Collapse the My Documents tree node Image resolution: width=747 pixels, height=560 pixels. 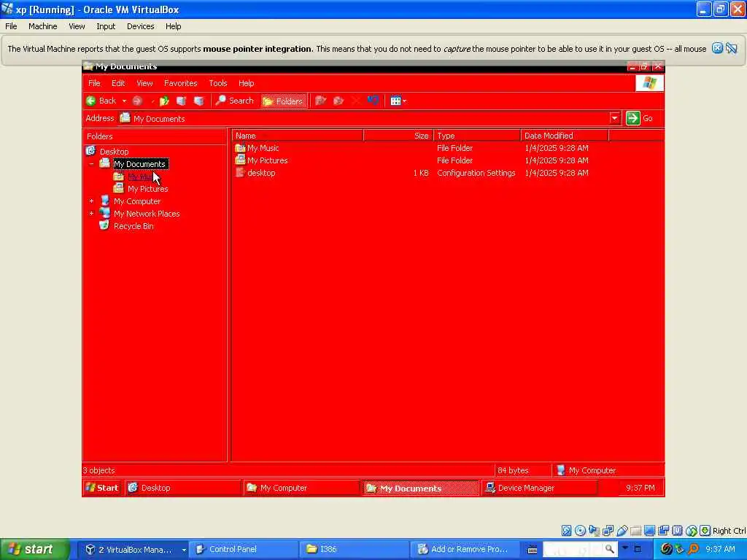click(x=91, y=164)
